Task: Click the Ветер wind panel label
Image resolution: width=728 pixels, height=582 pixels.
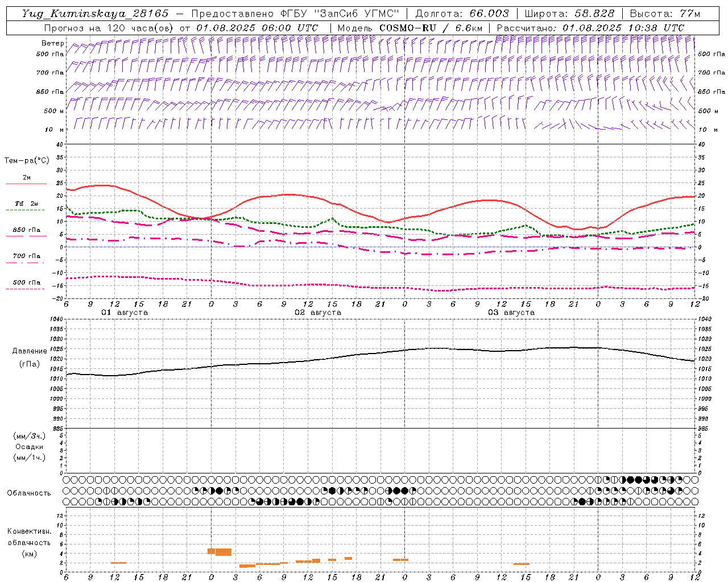Action: click(x=52, y=43)
